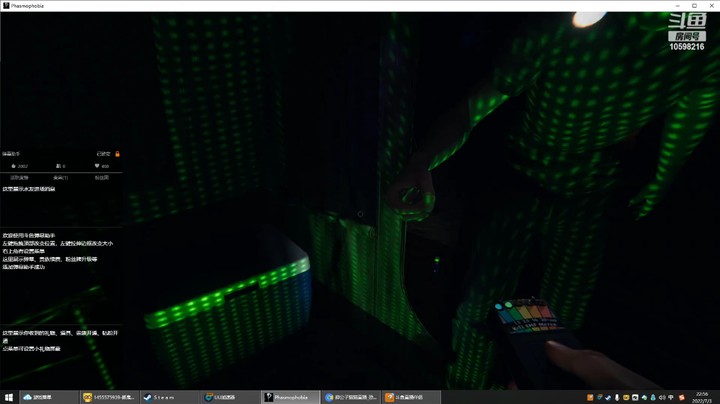Screen dimensions: 720x404
Task: Click the green network tray icon
Action: coord(644,398)
